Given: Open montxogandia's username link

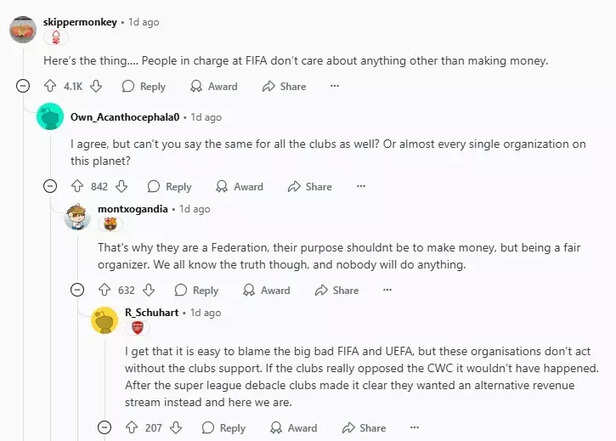Looking at the screenshot, I should 133,209.
